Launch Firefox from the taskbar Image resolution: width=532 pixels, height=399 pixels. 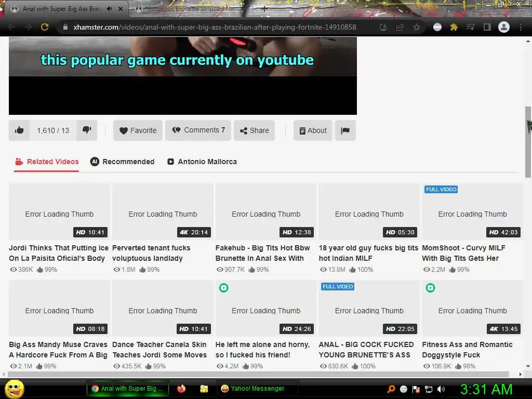(181, 389)
